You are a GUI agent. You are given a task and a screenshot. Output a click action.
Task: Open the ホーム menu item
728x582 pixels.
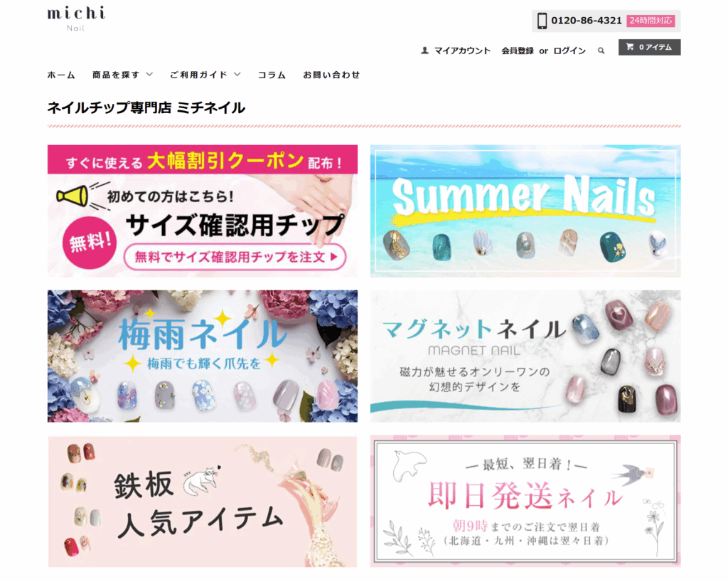click(x=61, y=75)
